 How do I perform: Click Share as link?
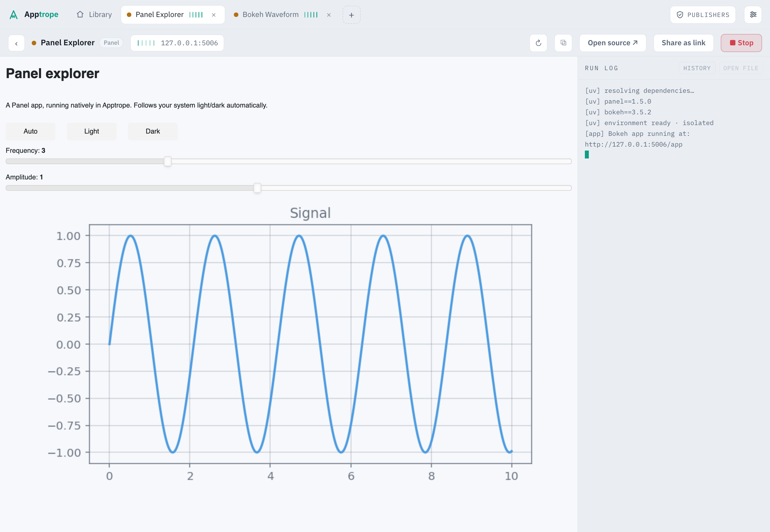(683, 43)
